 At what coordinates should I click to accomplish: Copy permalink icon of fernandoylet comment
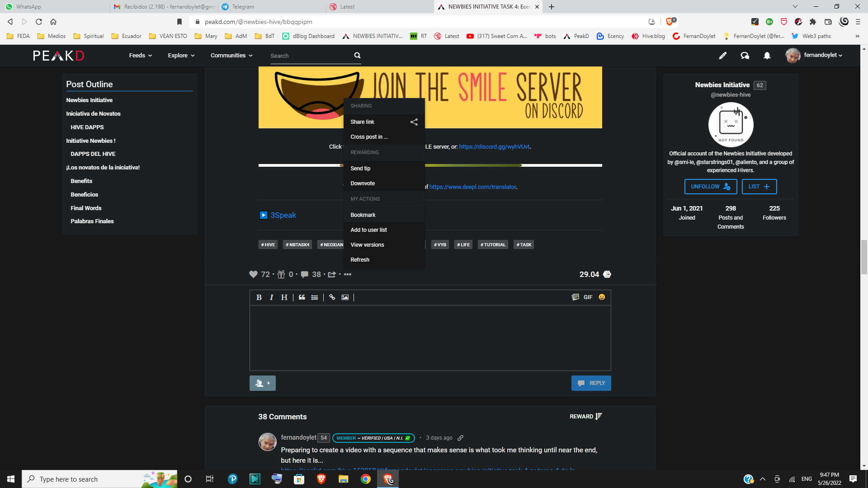click(x=460, y=438)
